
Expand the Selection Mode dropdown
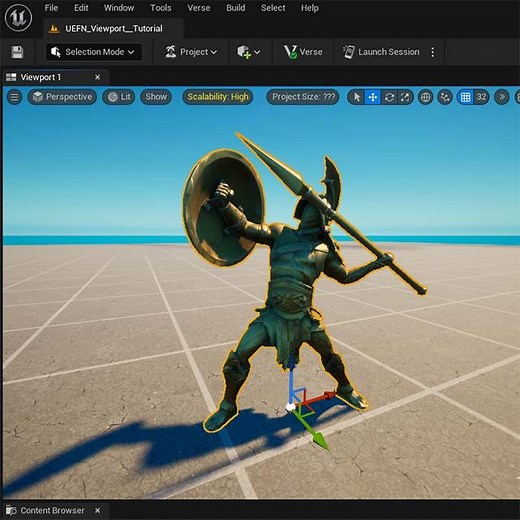tap(94, 52)
